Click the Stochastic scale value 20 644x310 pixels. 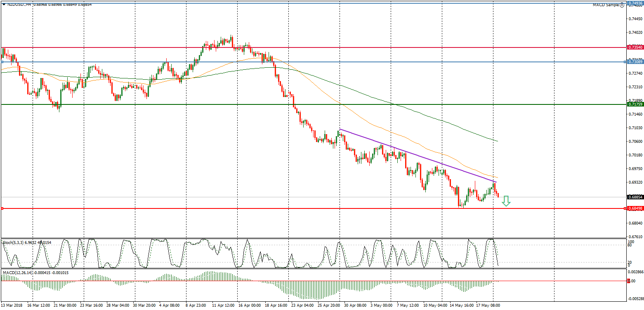click(x=630, y=263)
